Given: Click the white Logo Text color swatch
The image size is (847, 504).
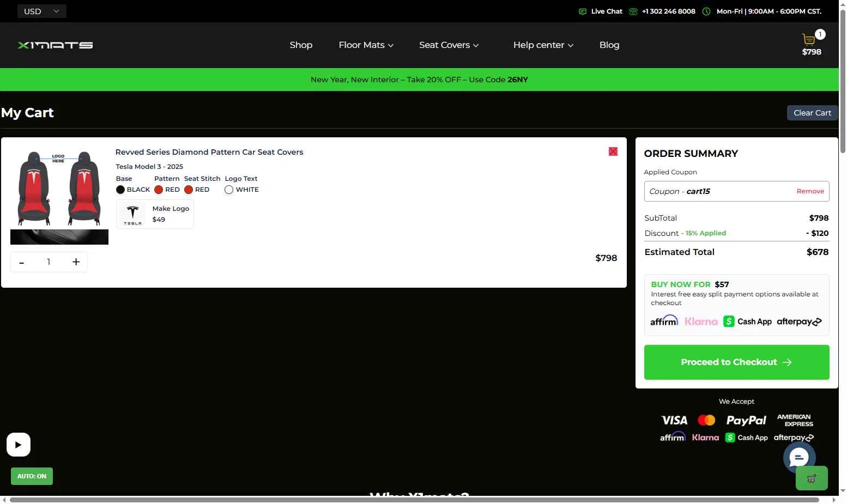Looking at the screenshot, I should (229, 190).
